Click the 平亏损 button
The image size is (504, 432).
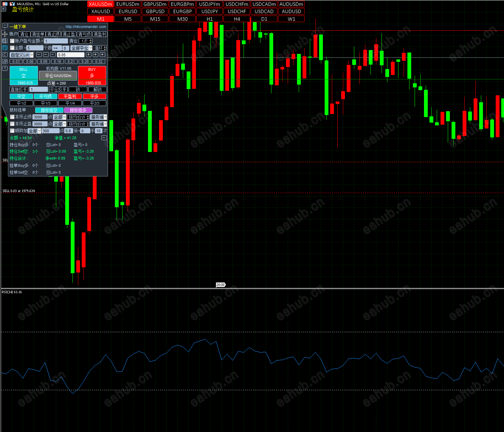click(46, 96)
